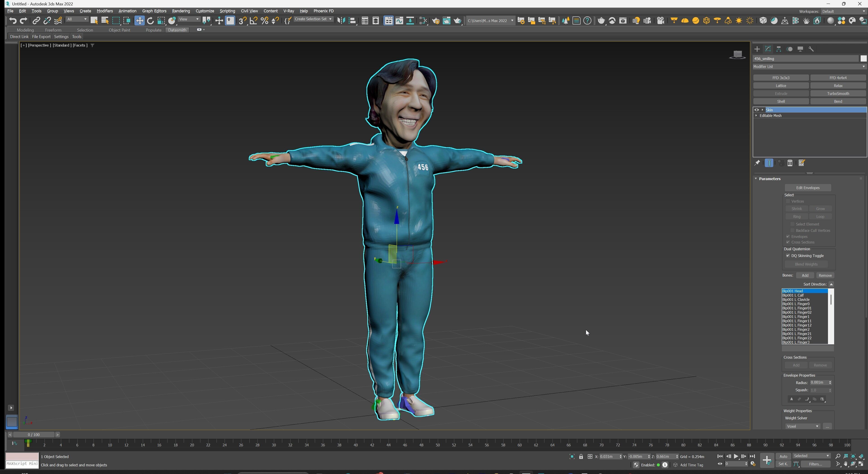Expand the Editable Mesh stack entry
The image size is (868, 474).
756,116
